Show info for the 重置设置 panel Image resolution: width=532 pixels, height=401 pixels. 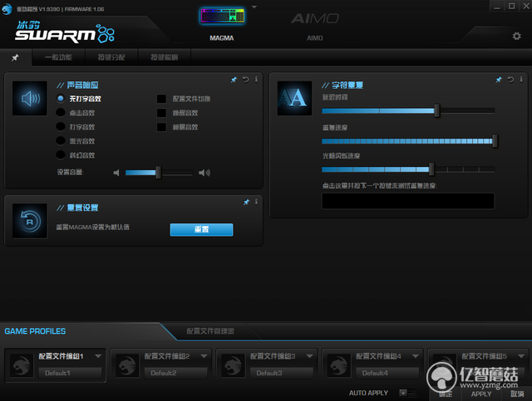pos(256,202)
